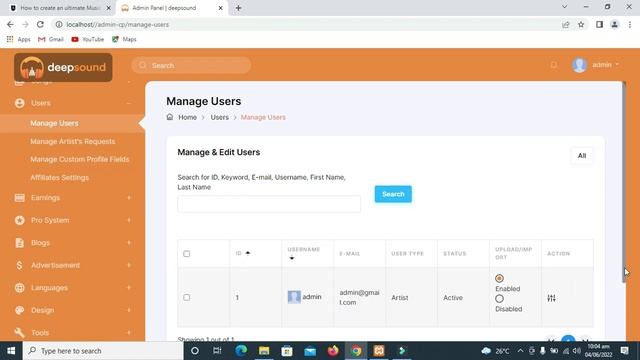Open browser side panel icon
Screen dimensions: 640x360
pyautogui.click(x=599, y=24)
